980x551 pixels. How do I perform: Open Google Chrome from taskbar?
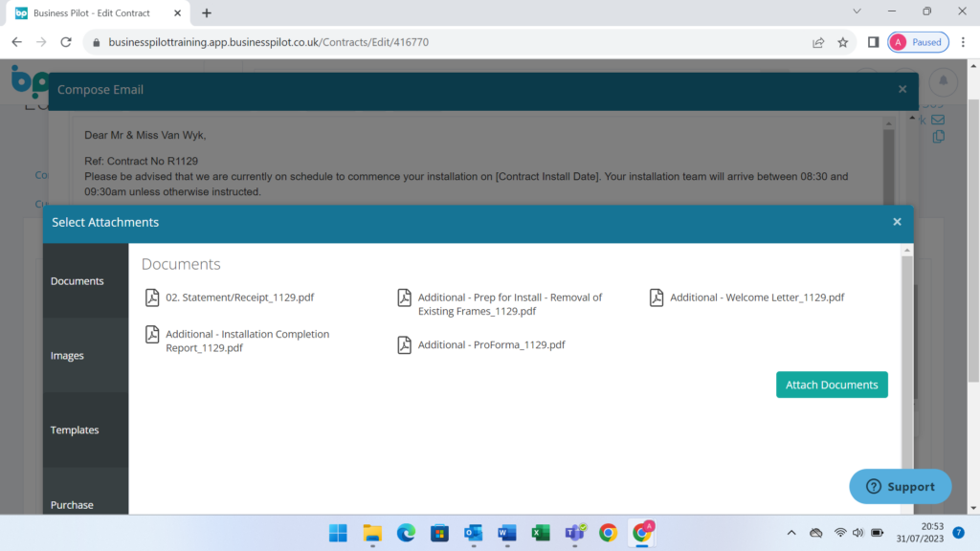pyautogui.click(x=608, y=533)
